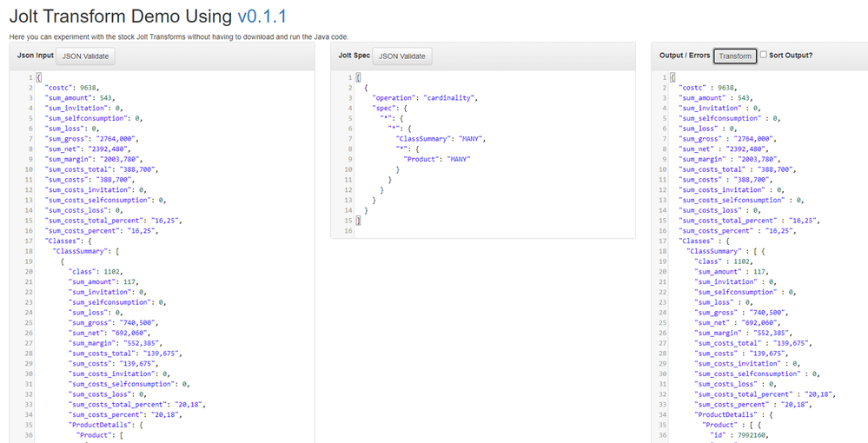This screenshot has width=868, height=443.
Task: Click "sum_costs_total_percent": "20,18" in Json Input
Action: [137, 404]
